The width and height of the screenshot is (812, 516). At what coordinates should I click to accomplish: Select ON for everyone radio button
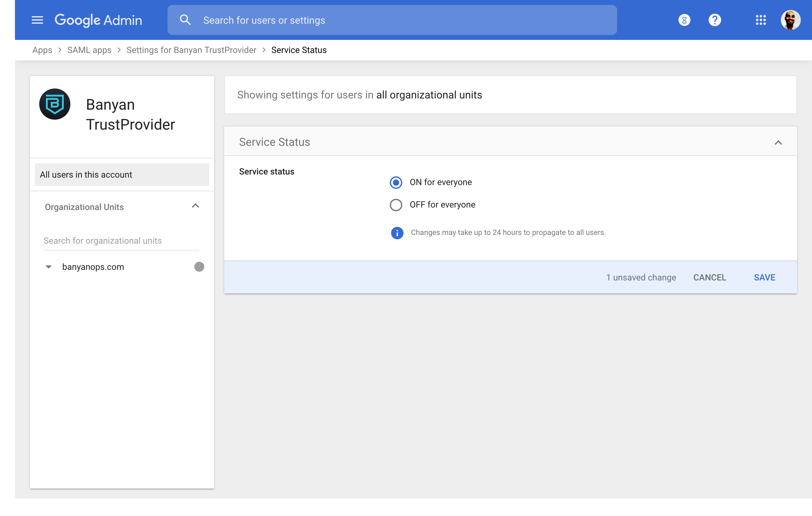396,183
